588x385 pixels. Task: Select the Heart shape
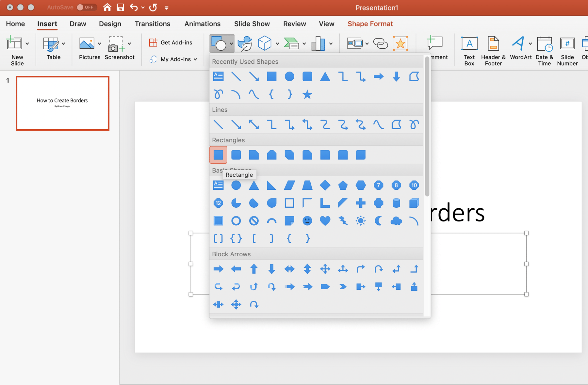click(x=325, y=221)
